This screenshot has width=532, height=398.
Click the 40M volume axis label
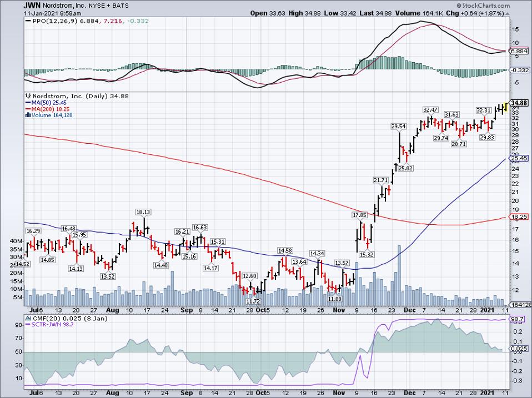(x=17, y=241)
